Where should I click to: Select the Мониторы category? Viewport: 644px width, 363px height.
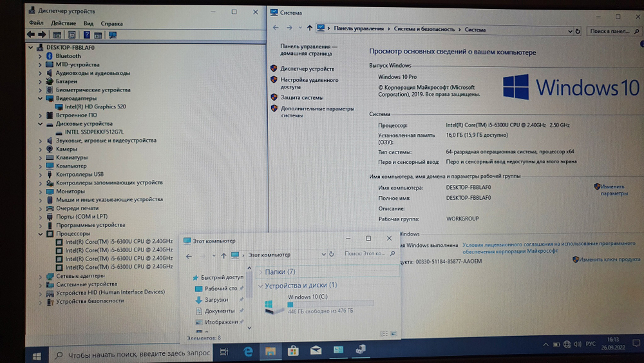(70, 191)
